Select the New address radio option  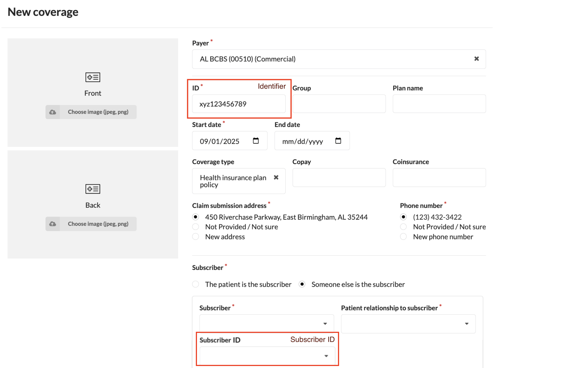(195, 237)
